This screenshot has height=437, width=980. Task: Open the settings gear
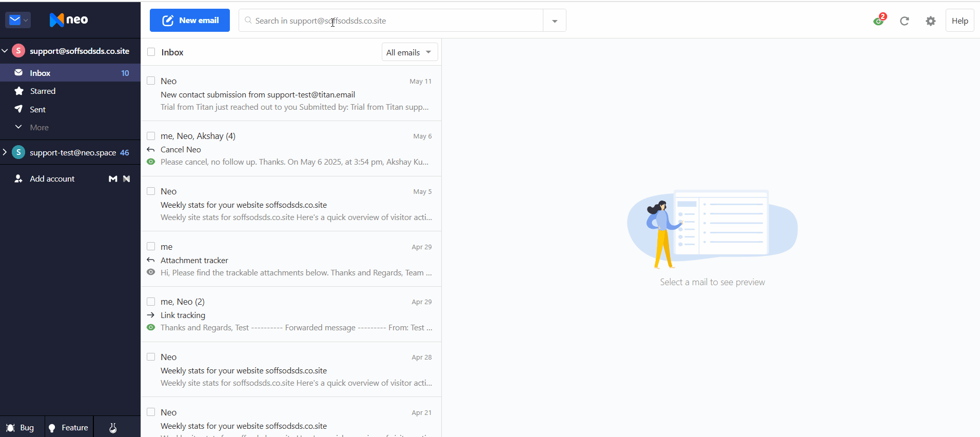931,21
